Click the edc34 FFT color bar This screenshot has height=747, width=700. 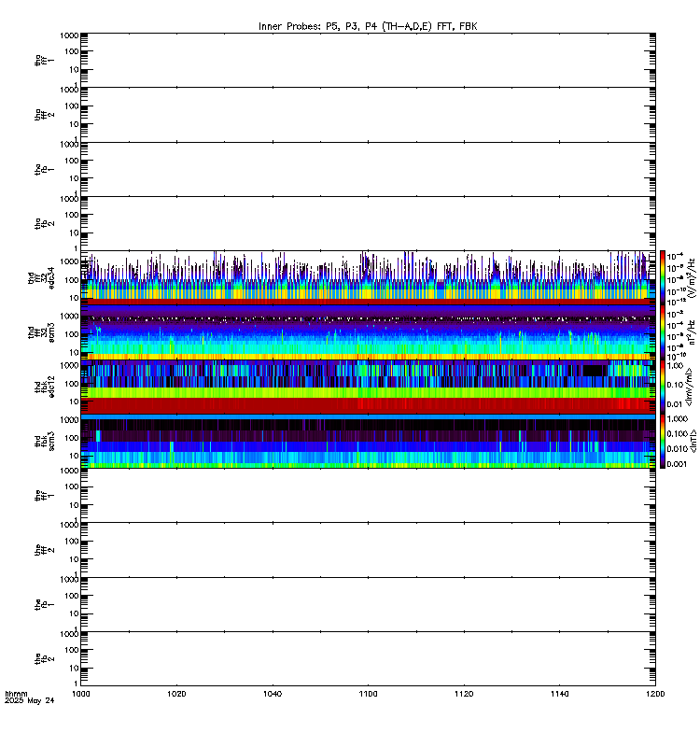coord(663,277)
